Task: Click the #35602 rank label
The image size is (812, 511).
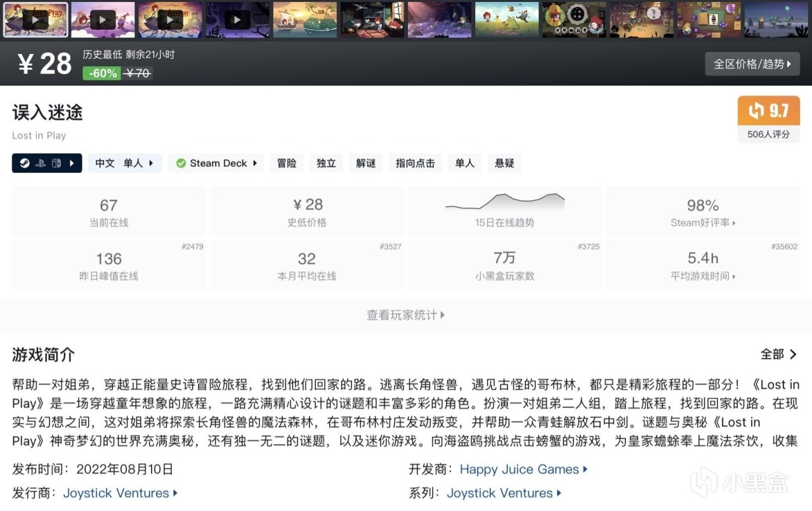Action: (784, 247)
